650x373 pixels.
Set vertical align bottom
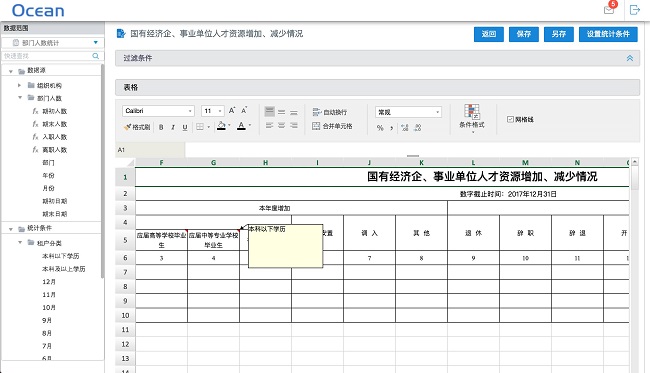coord(294,112)
